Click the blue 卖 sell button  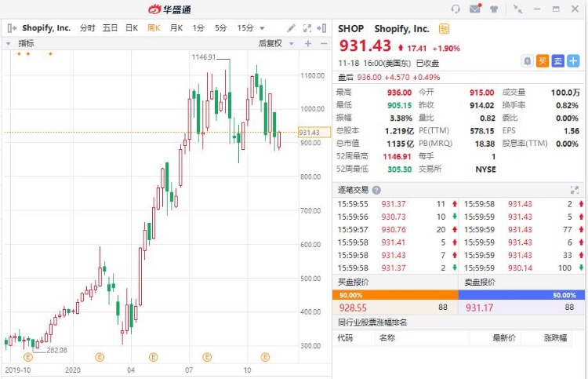coord(557,60)
